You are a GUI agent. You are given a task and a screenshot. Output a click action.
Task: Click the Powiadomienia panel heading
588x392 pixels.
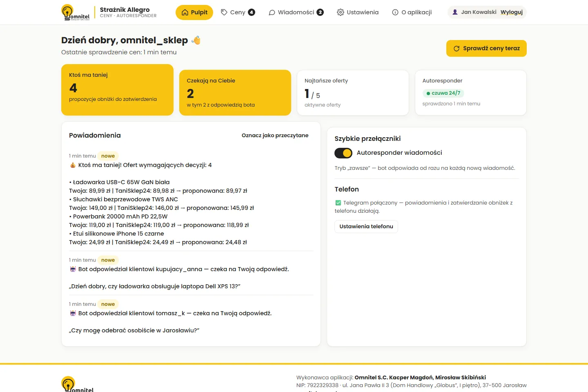point(95,135)
